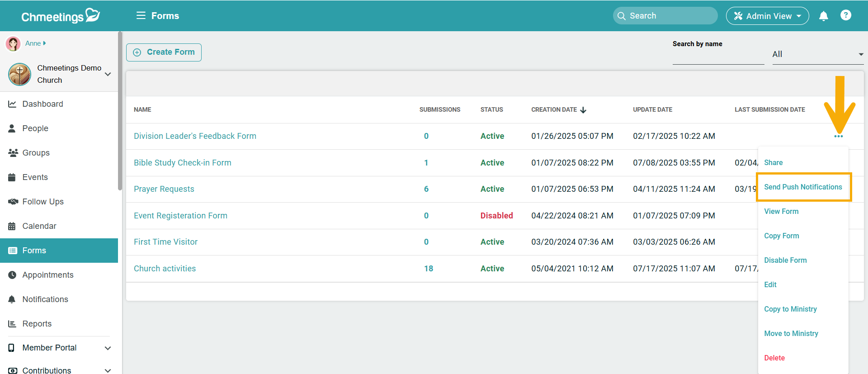Go to Follow Ups in sidebar
Viewport: 868px width, 374px height.
59,202
